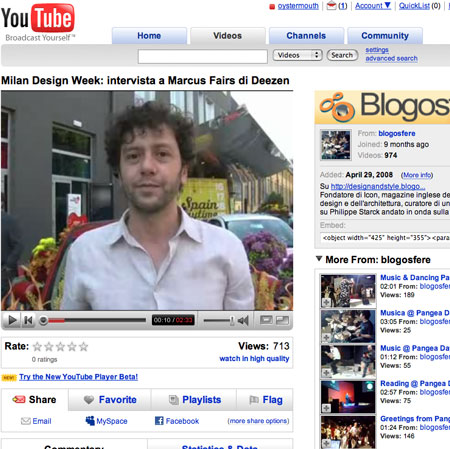
Task: Add Music @ Pangea video to QuickList
Action: point(326,373)
